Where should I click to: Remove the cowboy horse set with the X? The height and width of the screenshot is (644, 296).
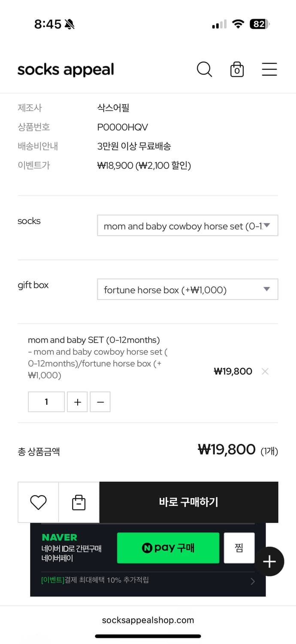click(x=265, y=371)
